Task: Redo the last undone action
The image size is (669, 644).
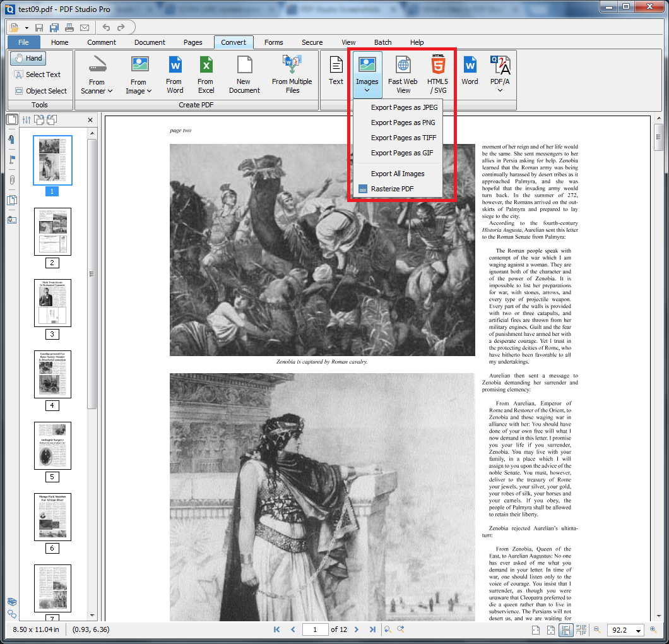Action: [x=121, y=27]
